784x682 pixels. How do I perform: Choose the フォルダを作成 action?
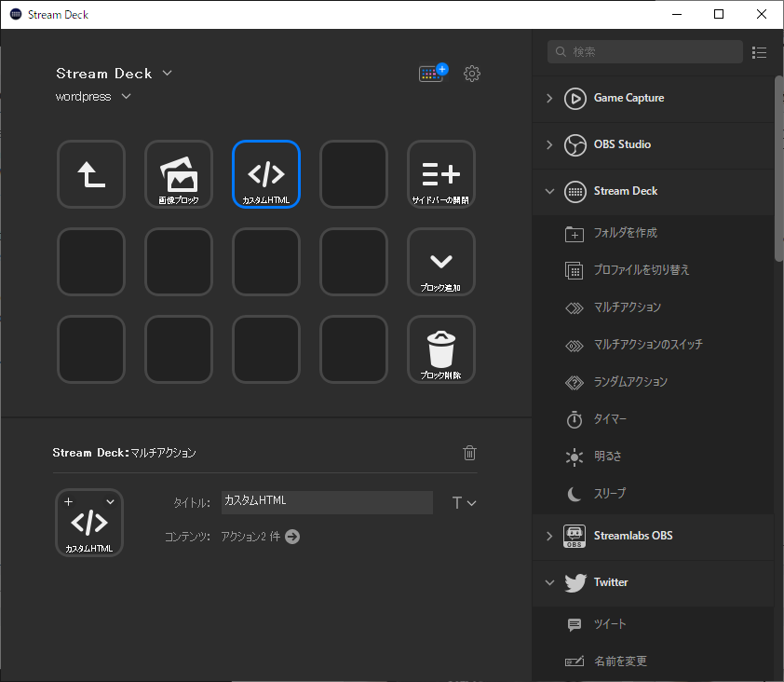(653, 233)
